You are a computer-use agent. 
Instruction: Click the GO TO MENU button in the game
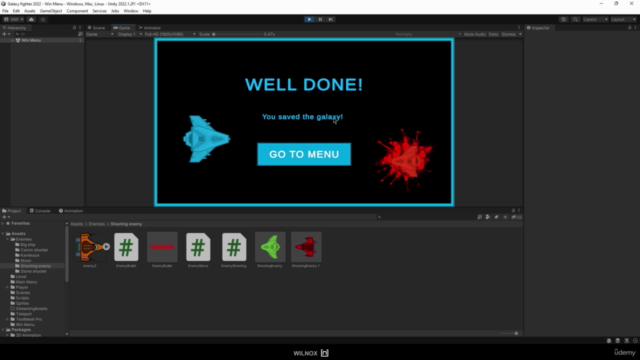coord(304,154)
